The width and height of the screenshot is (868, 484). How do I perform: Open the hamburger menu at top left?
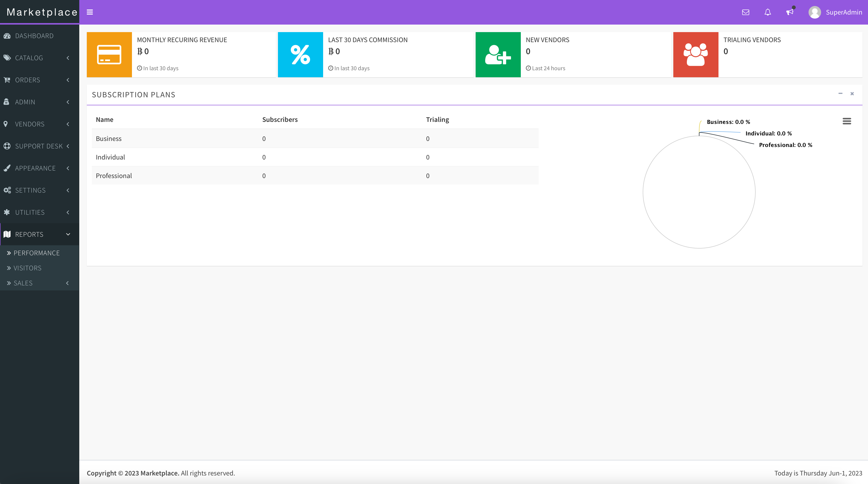pos(90,12)
